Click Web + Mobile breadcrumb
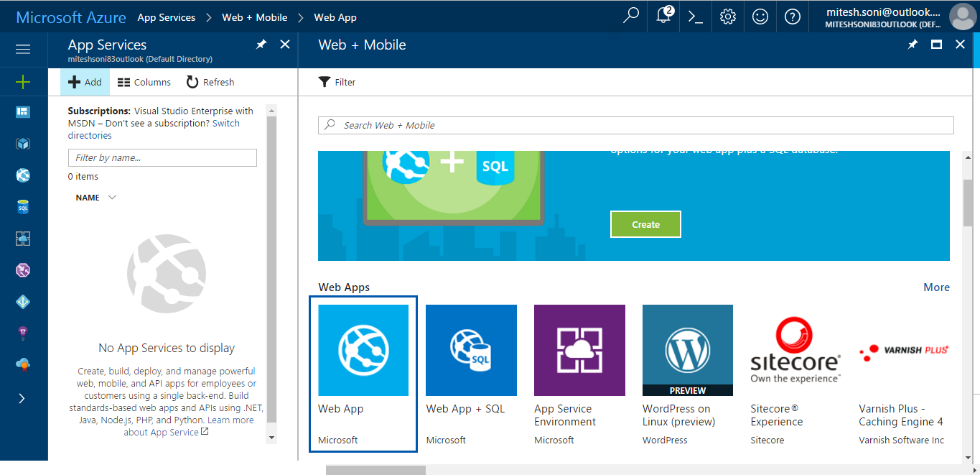This screenshot has width=980, height=475. [x=254, y=17]
